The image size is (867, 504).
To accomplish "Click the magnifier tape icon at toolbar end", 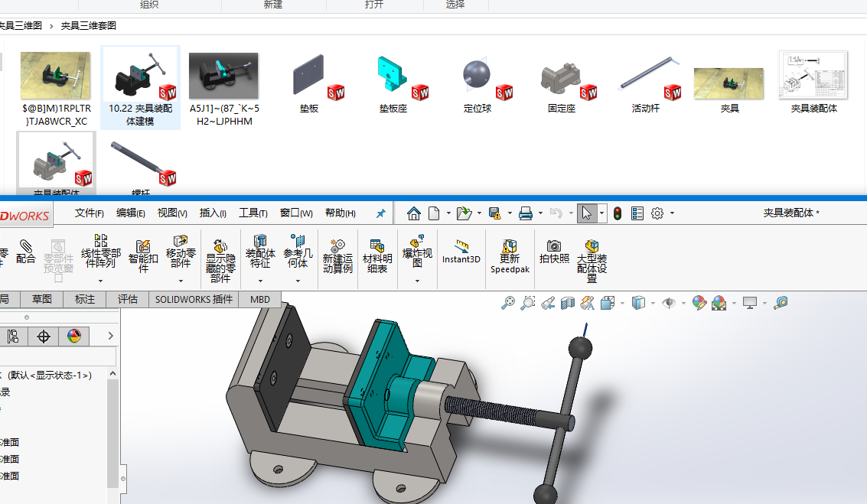I will point(781,303).
